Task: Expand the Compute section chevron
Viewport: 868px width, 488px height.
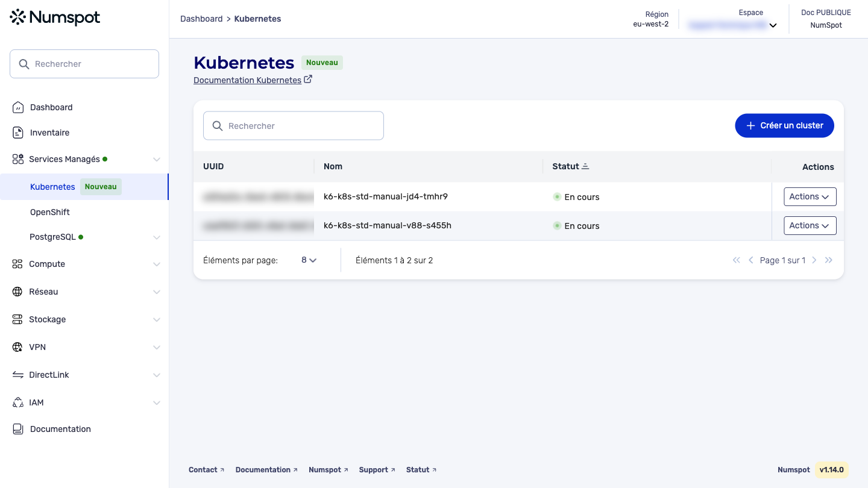Action: 157,264
